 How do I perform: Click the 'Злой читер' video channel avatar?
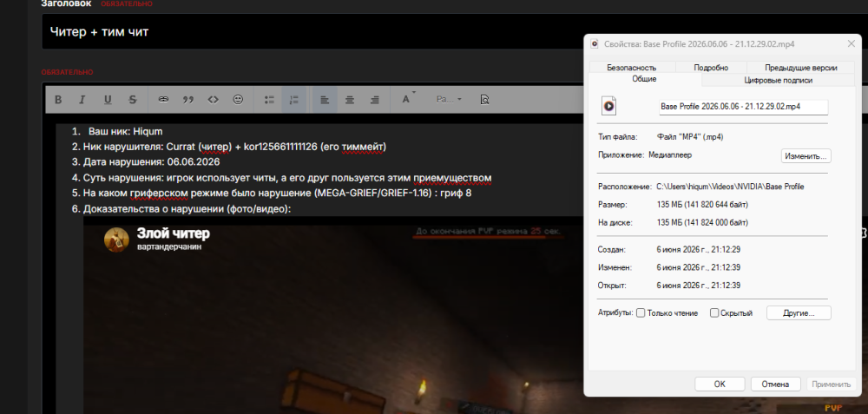116,240
